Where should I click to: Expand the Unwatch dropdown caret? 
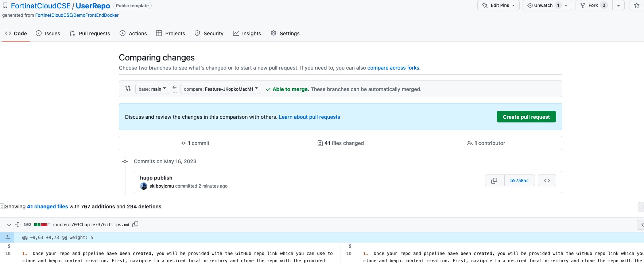pos(566,5)
